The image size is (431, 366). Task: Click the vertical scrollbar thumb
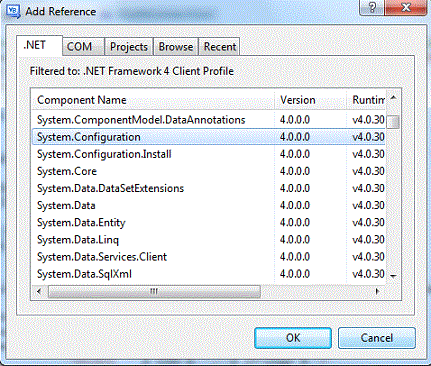coord(393,121)
